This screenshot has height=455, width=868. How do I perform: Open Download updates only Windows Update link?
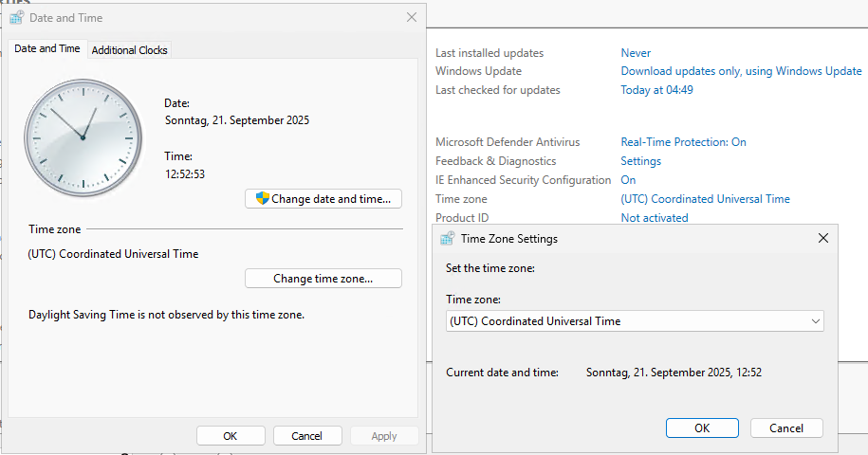(x=741, y=71)
